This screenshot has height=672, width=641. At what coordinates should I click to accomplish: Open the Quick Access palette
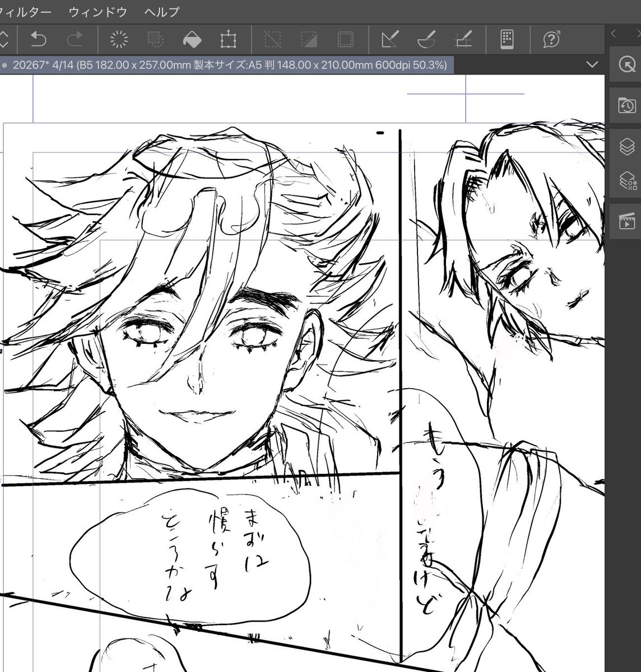626,64
